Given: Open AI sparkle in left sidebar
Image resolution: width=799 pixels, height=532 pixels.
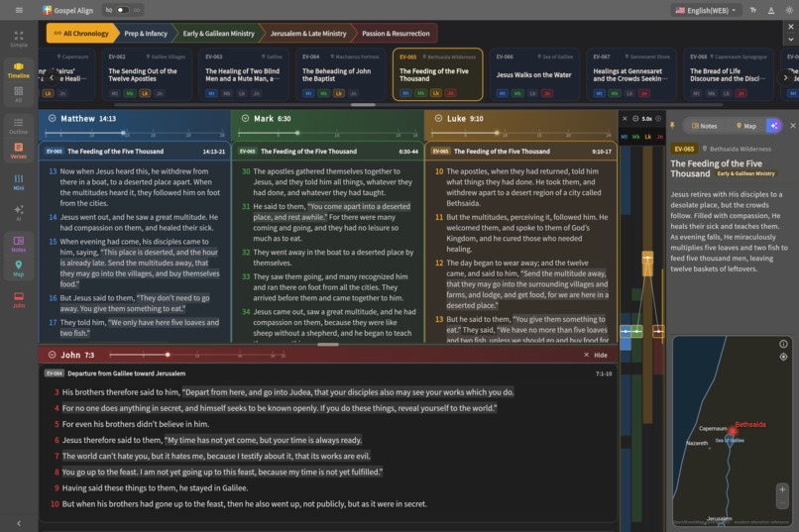Looking at the screenshot, I should [x=19, y=212].
